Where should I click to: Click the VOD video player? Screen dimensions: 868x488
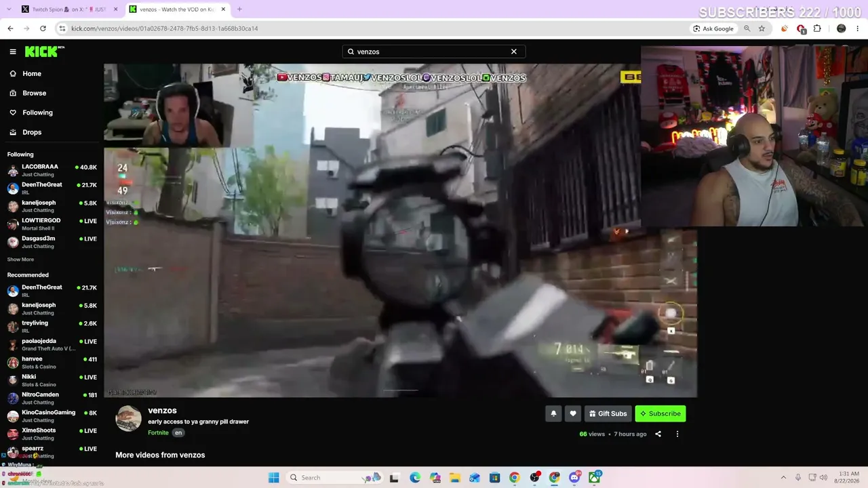click(400, 230)
